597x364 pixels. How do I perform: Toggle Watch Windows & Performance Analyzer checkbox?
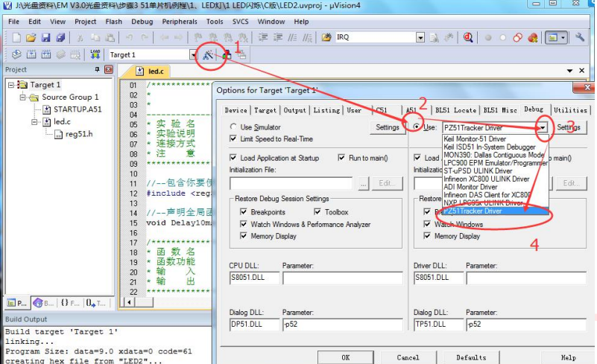tap(244, 224)
